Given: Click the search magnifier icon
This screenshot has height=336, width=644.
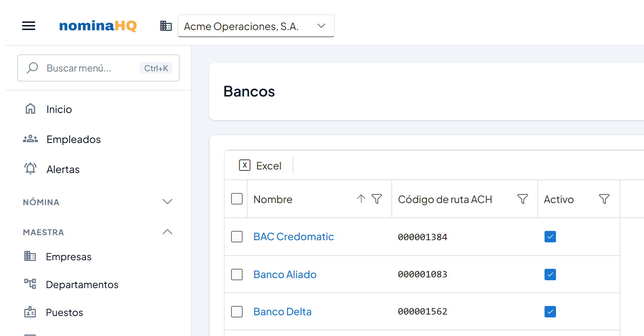Looking at the screenshot, I should 33,68.
